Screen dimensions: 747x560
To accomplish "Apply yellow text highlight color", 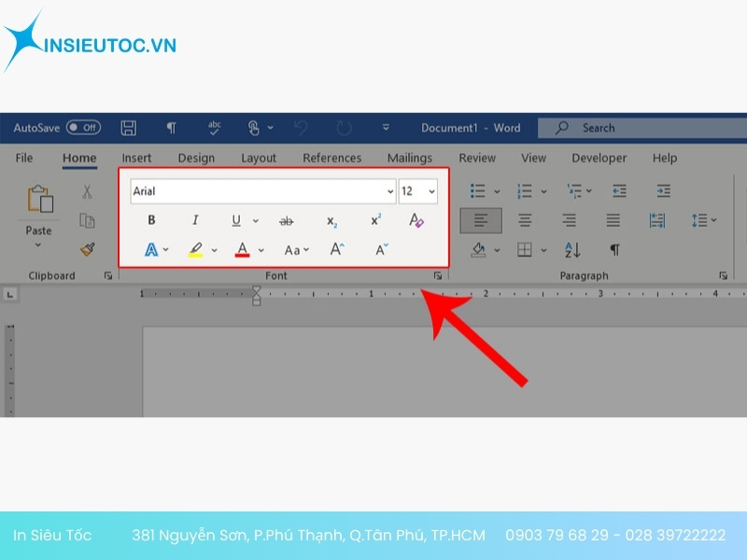I will (195, 249).
